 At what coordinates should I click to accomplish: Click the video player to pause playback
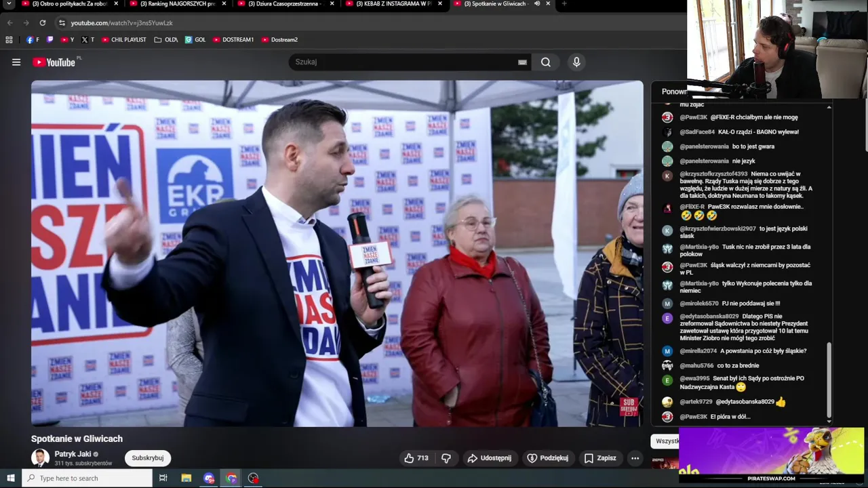click(337, 253)
